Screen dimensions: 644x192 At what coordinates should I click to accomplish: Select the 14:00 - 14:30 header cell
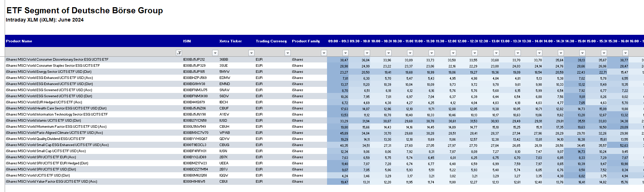coord(554,41)
